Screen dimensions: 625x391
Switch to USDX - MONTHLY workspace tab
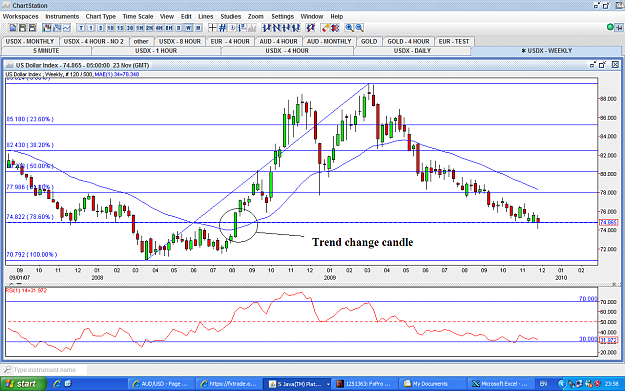30,41
